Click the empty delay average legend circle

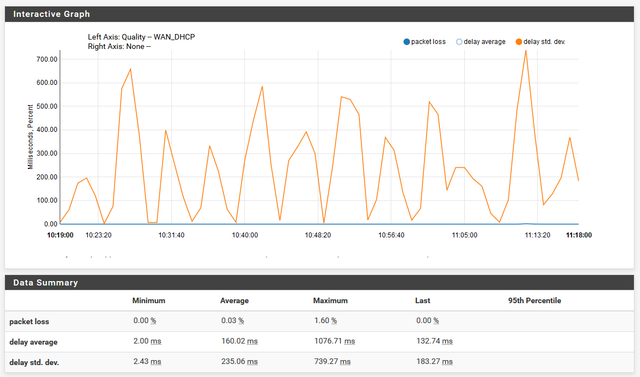pyautogui.click(x=459, y=42)
